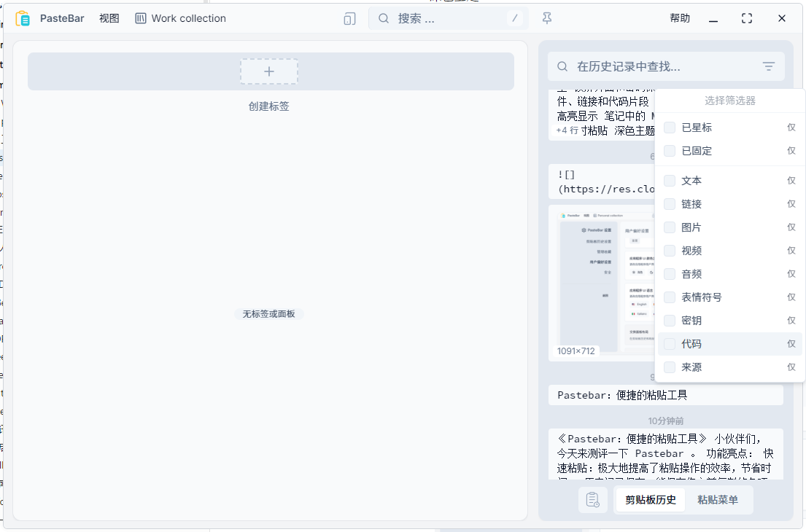Click 仅 next to the 链接 filter
Viewport: 806px width, 532px height.
click(791, 203)
